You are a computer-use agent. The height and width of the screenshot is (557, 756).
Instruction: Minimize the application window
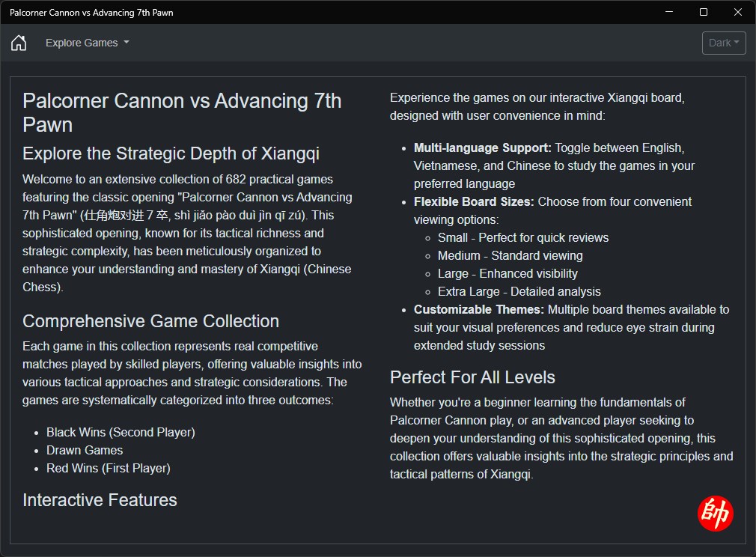[x=669, y=12]
